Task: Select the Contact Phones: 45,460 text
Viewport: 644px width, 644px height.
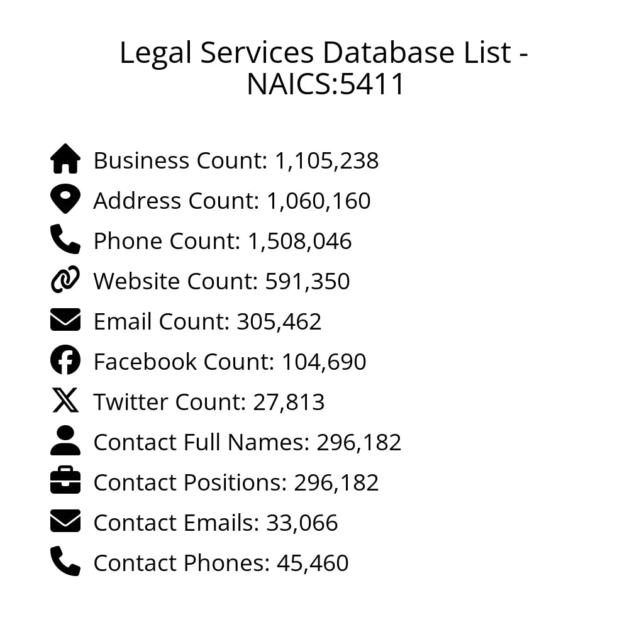Action: point(221,563)
